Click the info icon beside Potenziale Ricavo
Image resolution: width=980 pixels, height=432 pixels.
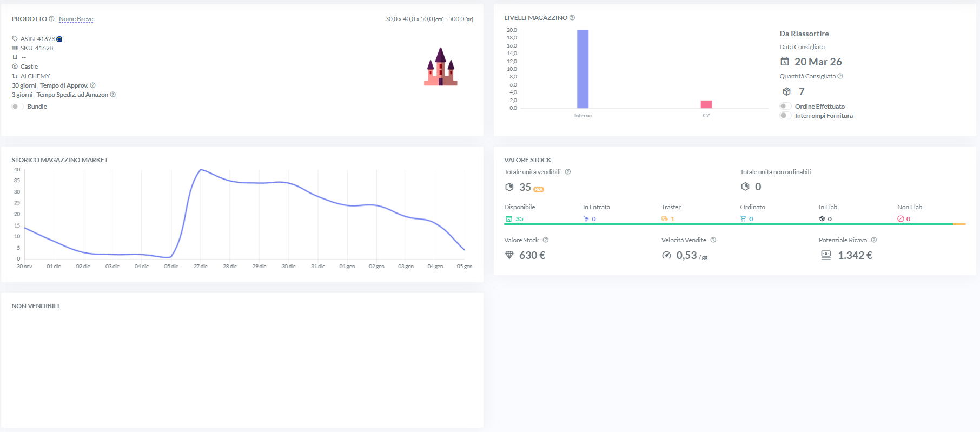coord(874,240)
